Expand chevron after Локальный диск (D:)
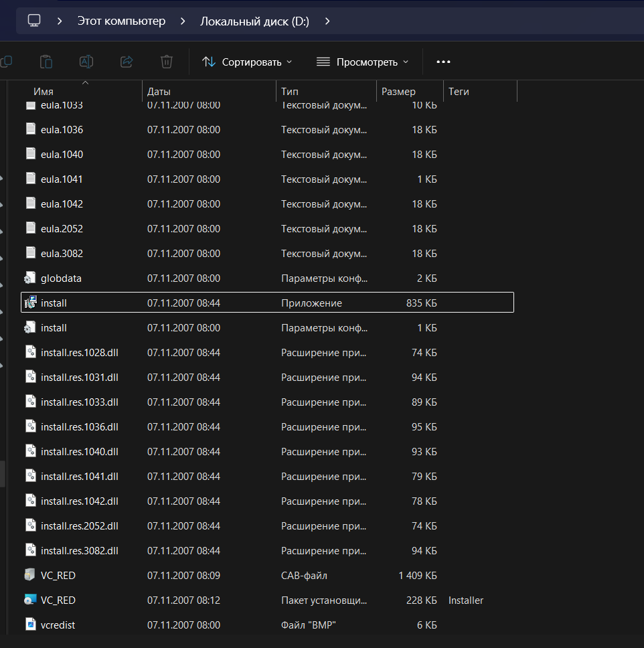The height and width of the screenshot is (648, 644). pyautogui.click(x=327, y=21)
